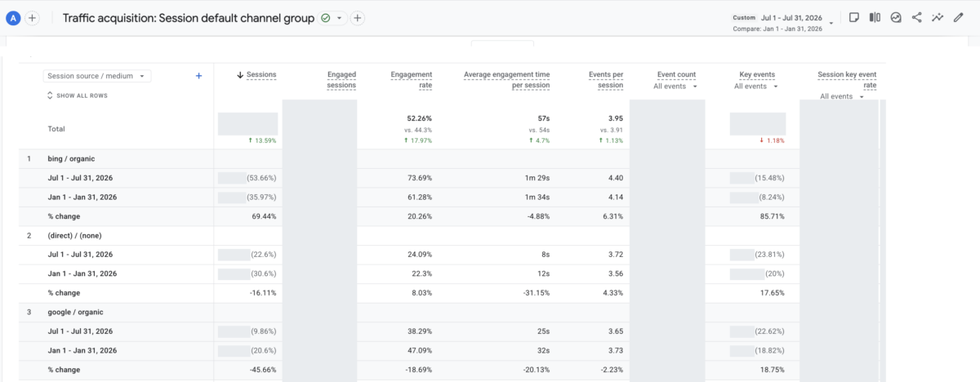The height and width of the screenshot is (382, 980).
Task: Sort by the 'Events per session' header
Action: tap(606, 80)
